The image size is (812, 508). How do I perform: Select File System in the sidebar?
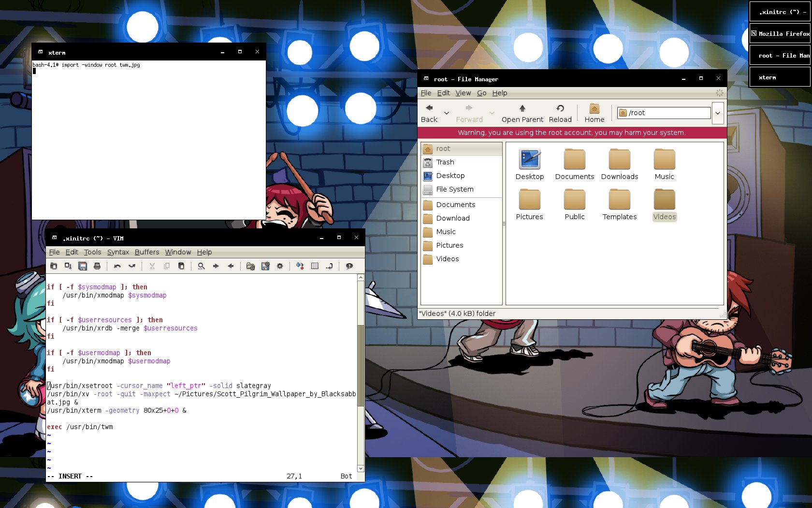[454, 189]
